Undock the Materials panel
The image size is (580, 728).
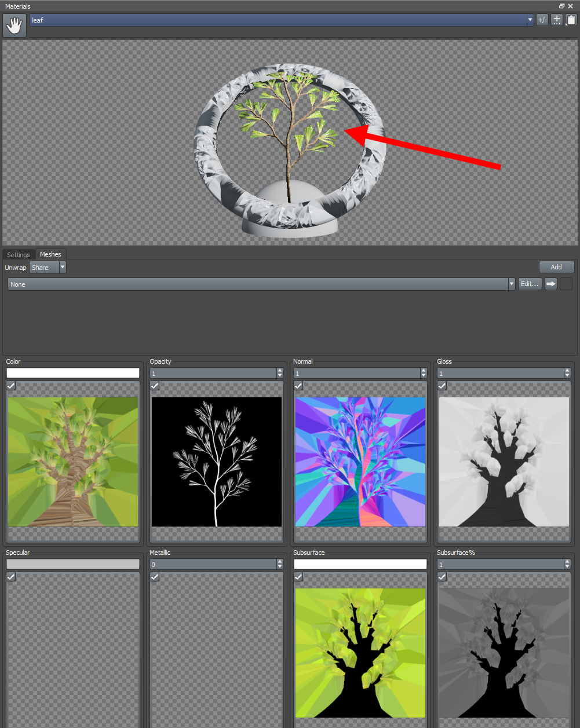561,6
